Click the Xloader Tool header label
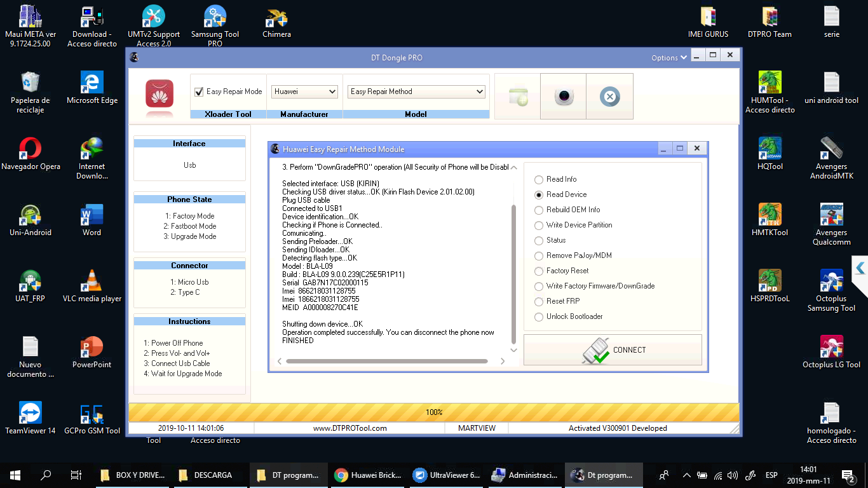This screenshot has height=488, width=868. click(x=228, y=114)
